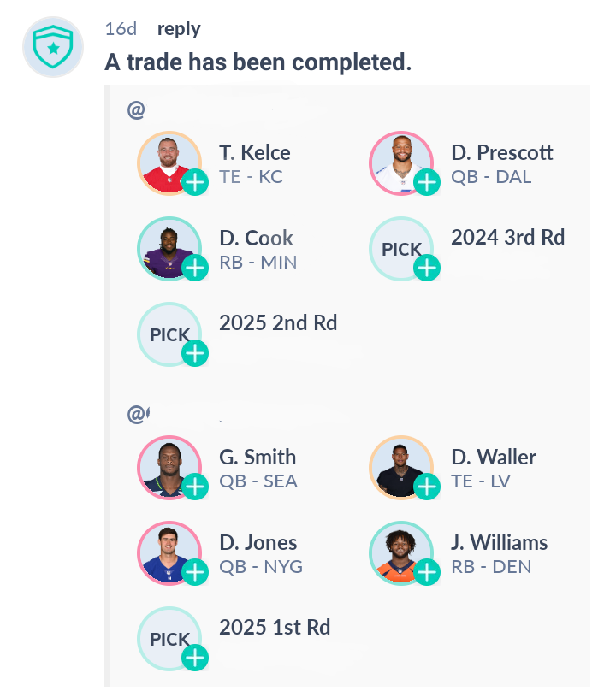
Task: Click the plus icon on J. Williams
Action: (x=427, y=572)
